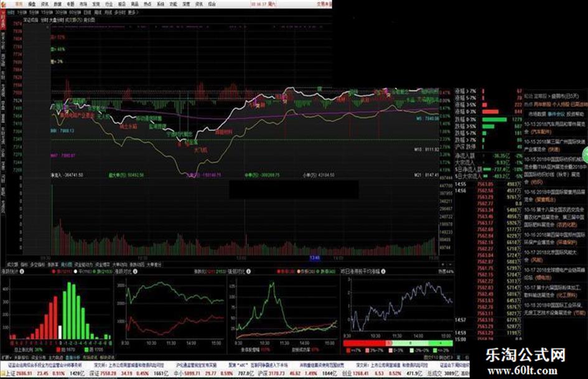Open info icon beside 涨跌统计

pyautogui.click(x=22, y=271)
